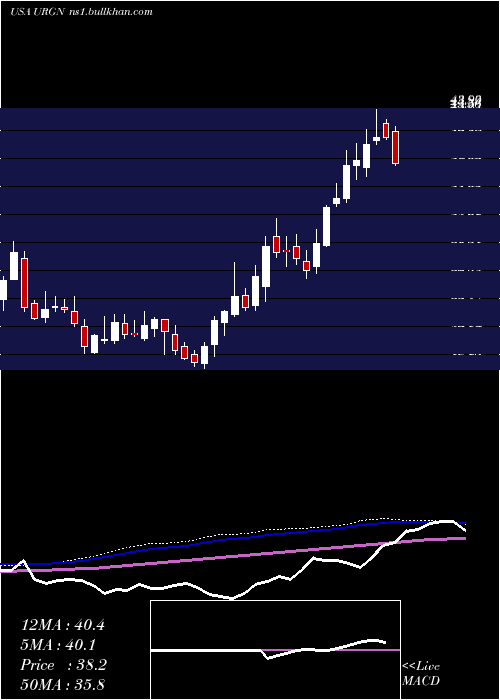Click the last red candlestick on the chart
The width and height of the screenshot is (500, 700).
pos(395,146)
